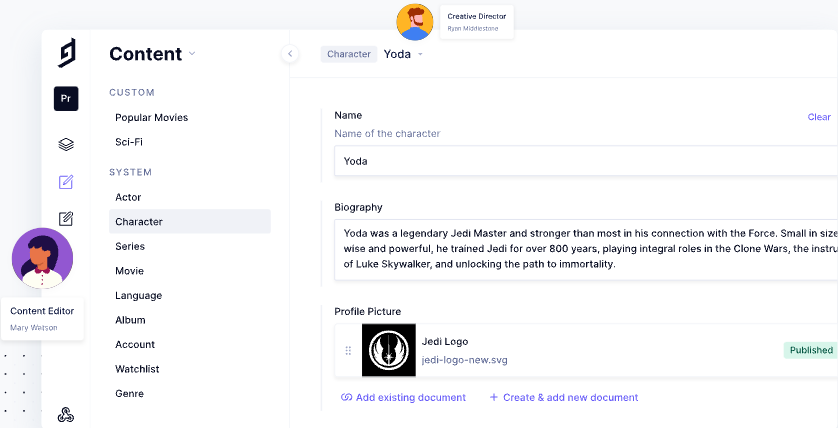838x428 pixels.
Task: Open the Yoda entry dropdown arrow
Action: tap(421, 54)
